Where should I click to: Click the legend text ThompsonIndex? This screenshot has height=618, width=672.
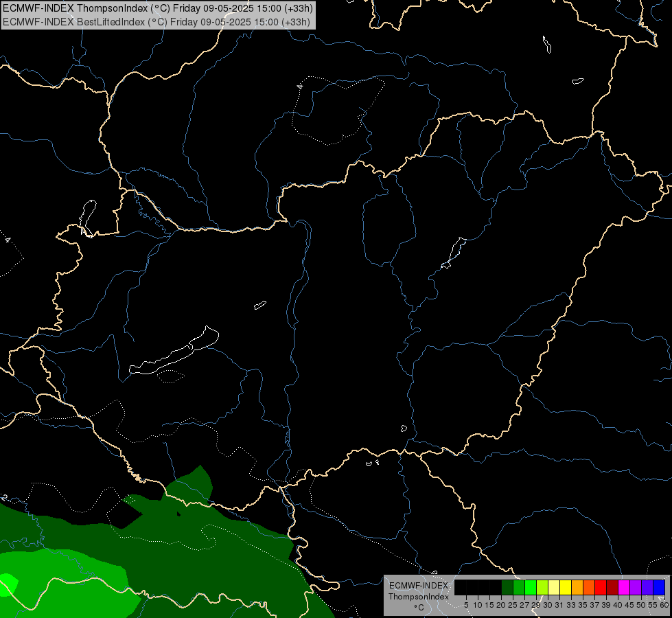coord(419,597)
